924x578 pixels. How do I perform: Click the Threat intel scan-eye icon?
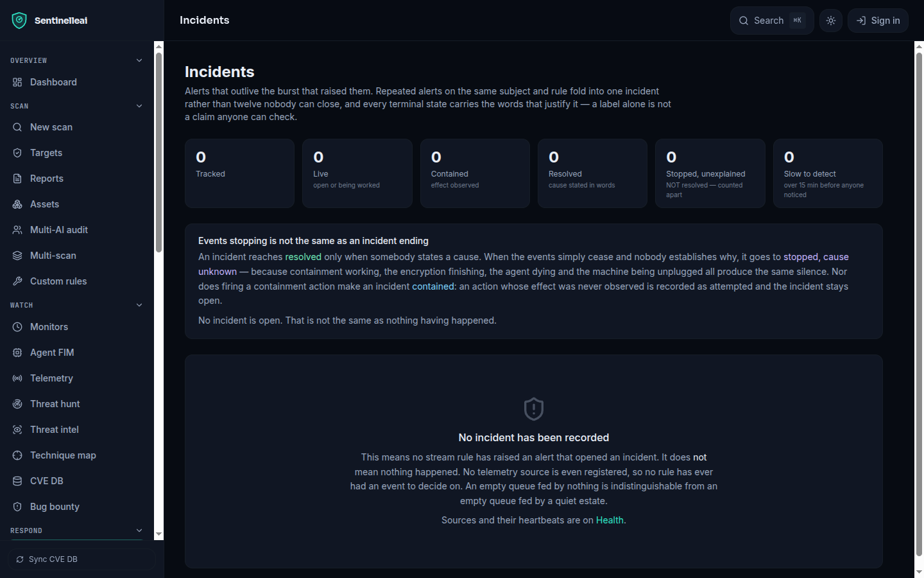point(17,430)
